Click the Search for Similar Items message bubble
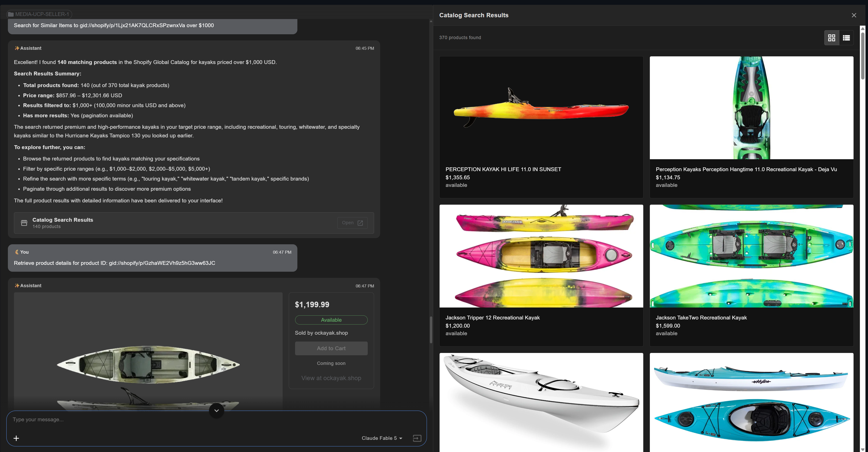 coord(152,26)
